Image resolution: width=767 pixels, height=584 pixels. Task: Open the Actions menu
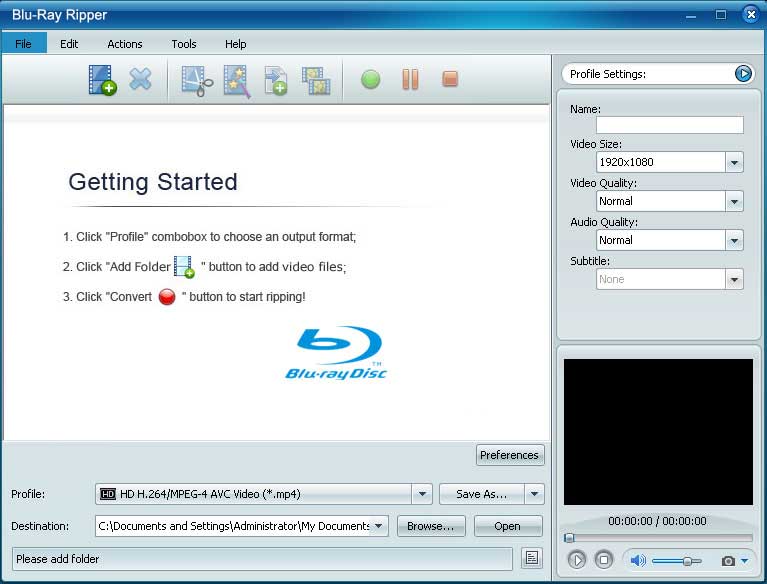[x=125, y=44]
